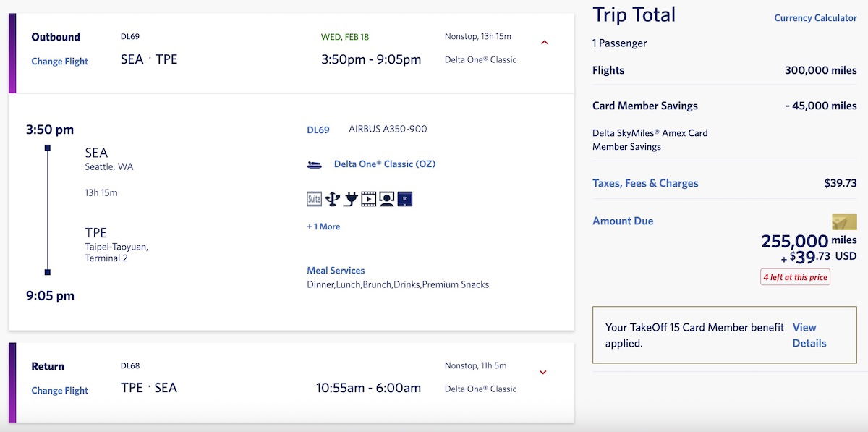Click the USB power amenity icon

click(333, 199)
